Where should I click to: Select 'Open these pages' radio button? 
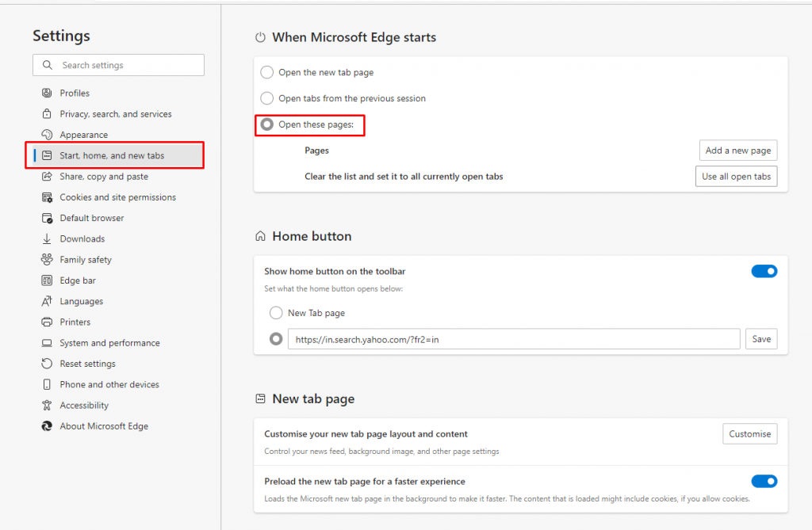(x=266, y=124)
